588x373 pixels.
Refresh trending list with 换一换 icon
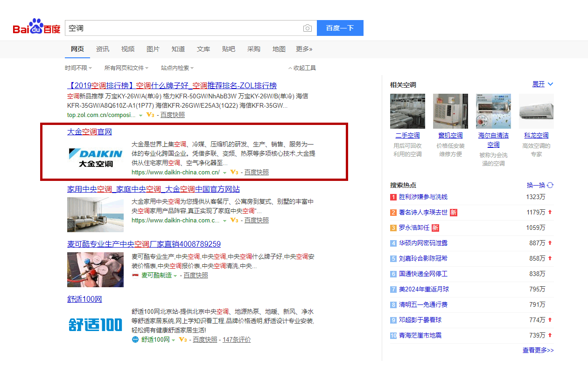click(x=550, y=185)
